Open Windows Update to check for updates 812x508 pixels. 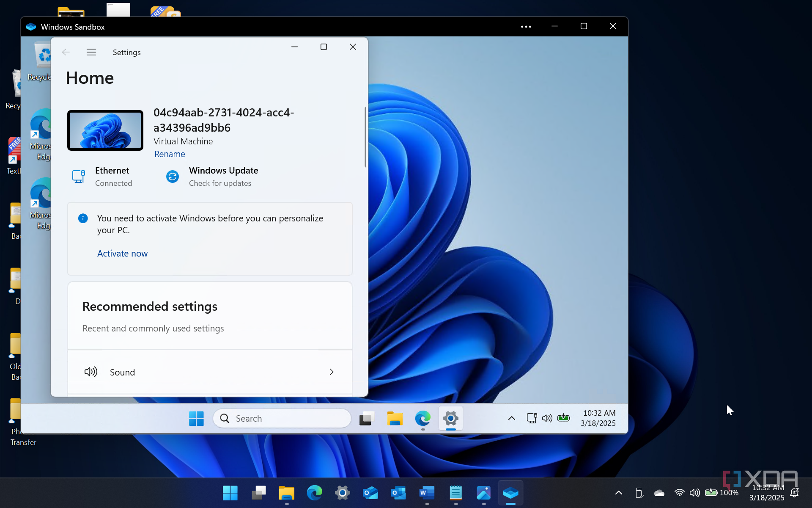[x=211, y=177]
